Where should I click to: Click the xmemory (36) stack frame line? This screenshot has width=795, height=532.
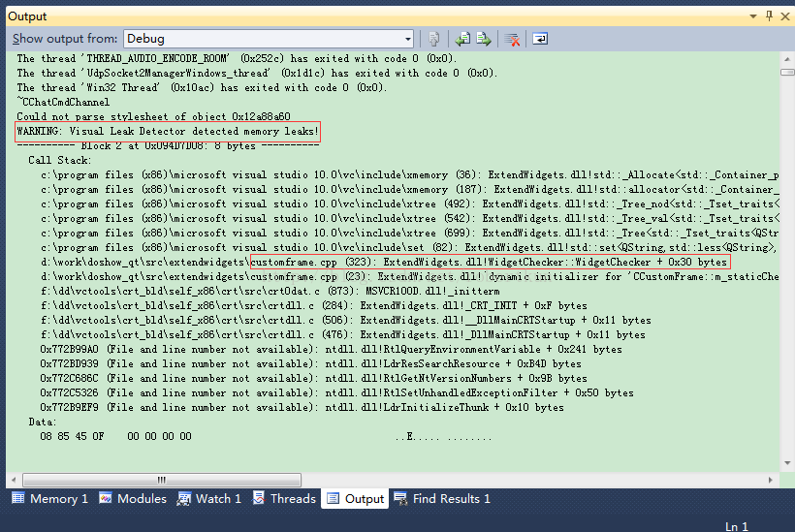pos(410,175)
